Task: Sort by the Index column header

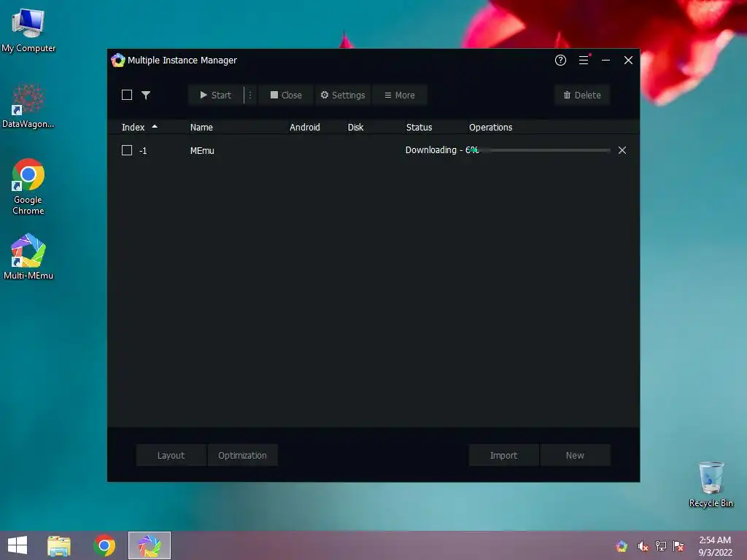Action: 133,127
